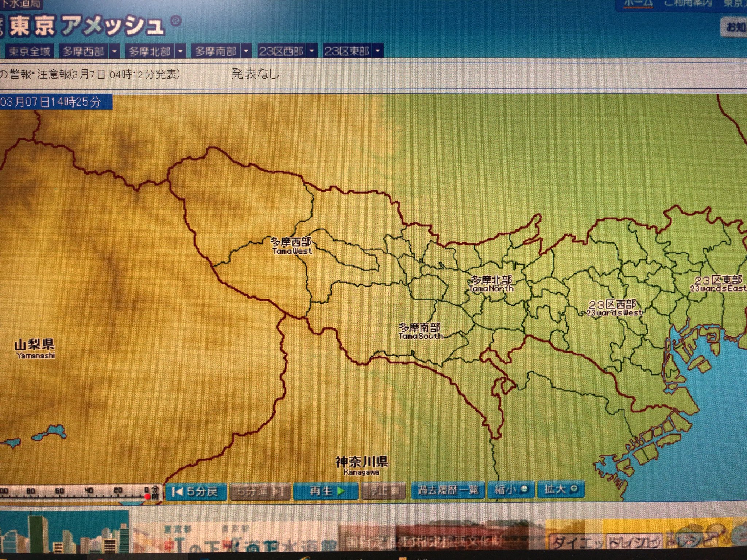
Task: Click the 多摩西部 Tama West map label
Action: coord(291,245)
